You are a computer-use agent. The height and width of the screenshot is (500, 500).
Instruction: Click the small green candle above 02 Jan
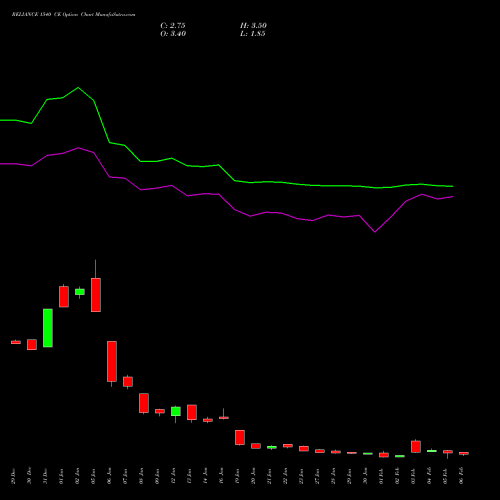coord(80,292)
